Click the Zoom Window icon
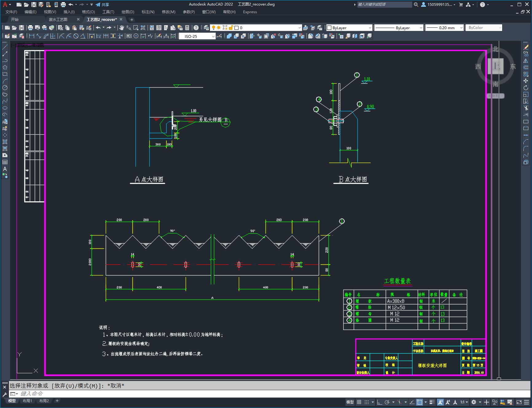The width and height of the screenshot is (532, 408). click(136, 28)
